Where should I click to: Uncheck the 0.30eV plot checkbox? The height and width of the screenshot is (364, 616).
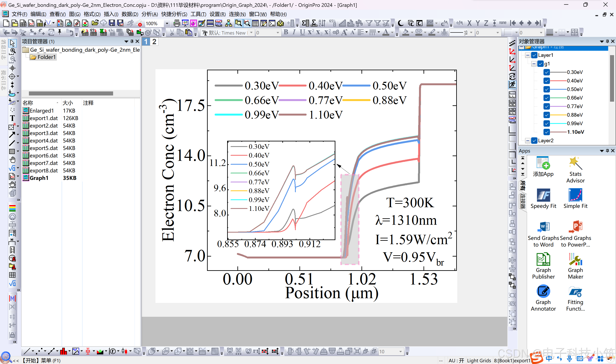[x=546, y=72]
